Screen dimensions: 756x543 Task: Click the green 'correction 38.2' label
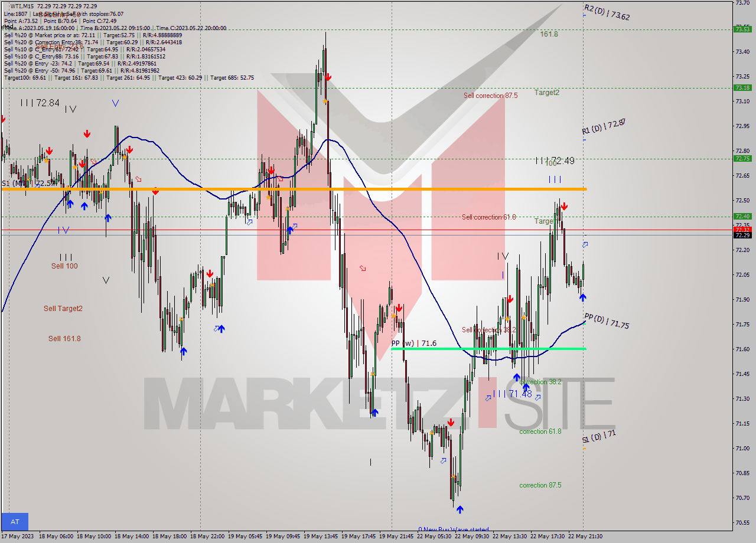pyautogui.click(x=540, y=382)
